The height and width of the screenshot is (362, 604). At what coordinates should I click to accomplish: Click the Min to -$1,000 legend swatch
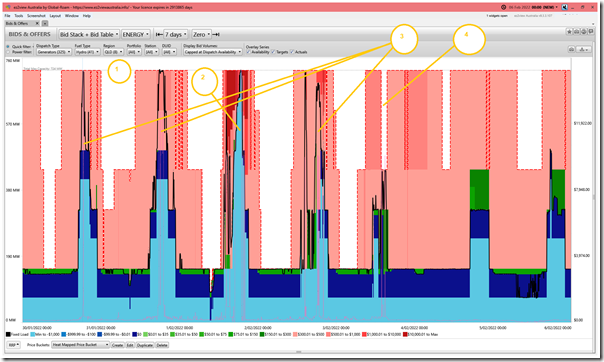[33, 334]
